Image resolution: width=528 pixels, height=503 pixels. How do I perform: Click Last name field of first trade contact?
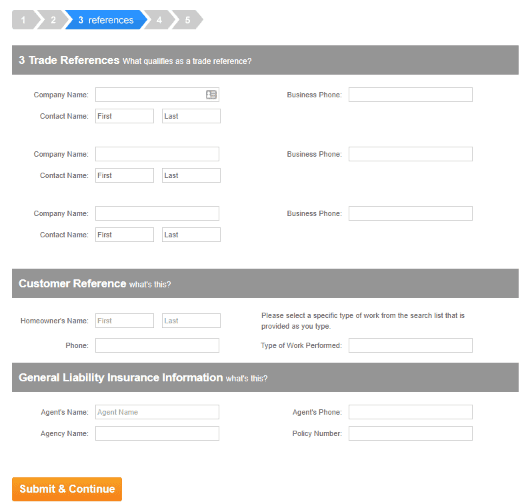tap(191, 116)
